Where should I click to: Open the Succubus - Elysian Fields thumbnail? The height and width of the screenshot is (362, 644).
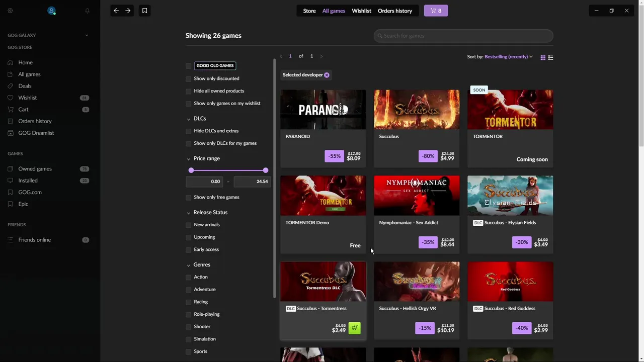pos(510,196)
